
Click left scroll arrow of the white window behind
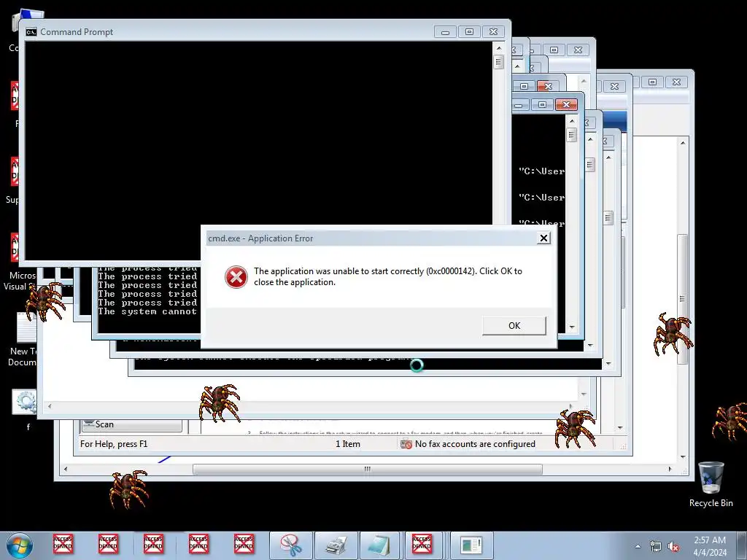click(x=49, y=406)
